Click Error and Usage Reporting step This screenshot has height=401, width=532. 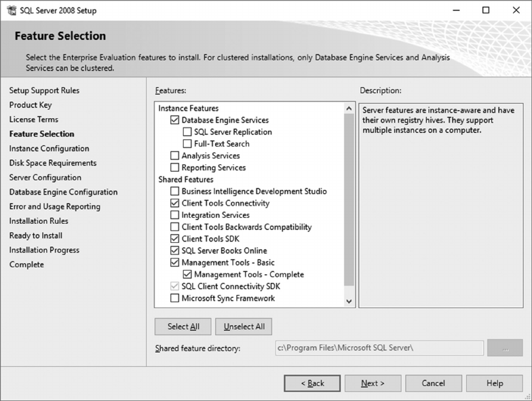pos(54,206)
